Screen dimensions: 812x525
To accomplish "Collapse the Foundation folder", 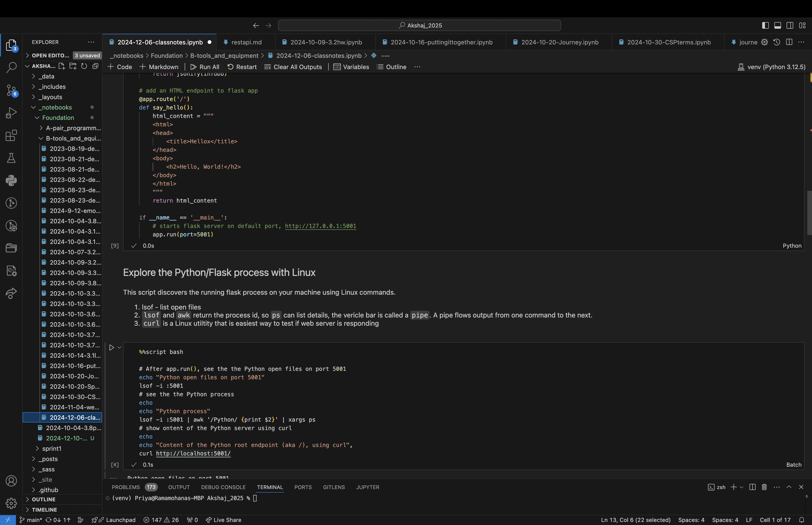I will [x=63, y=118].
